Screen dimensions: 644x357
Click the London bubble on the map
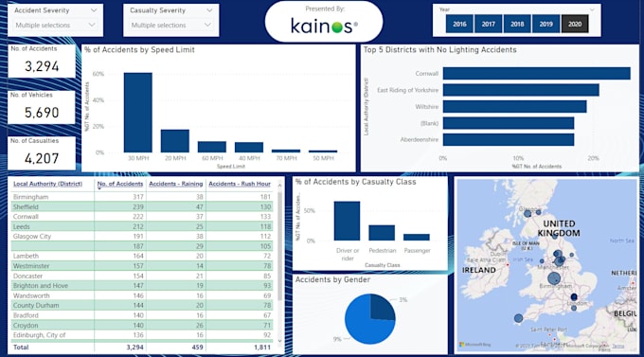[x=574, y=297]
